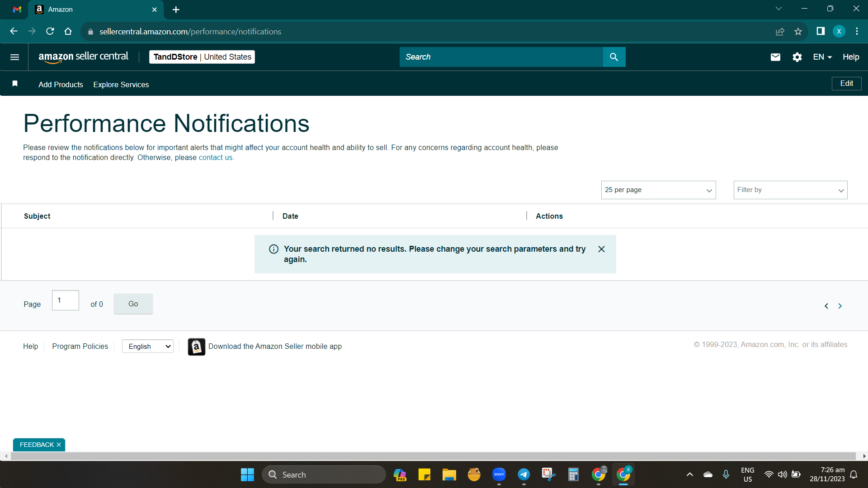Open Explore Services menu item

point(121,84)
